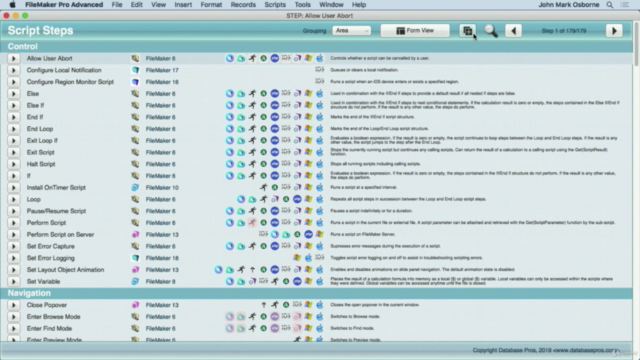Expand the Exit Loop If row arrow
640x360 pixels.
point(13,141)
